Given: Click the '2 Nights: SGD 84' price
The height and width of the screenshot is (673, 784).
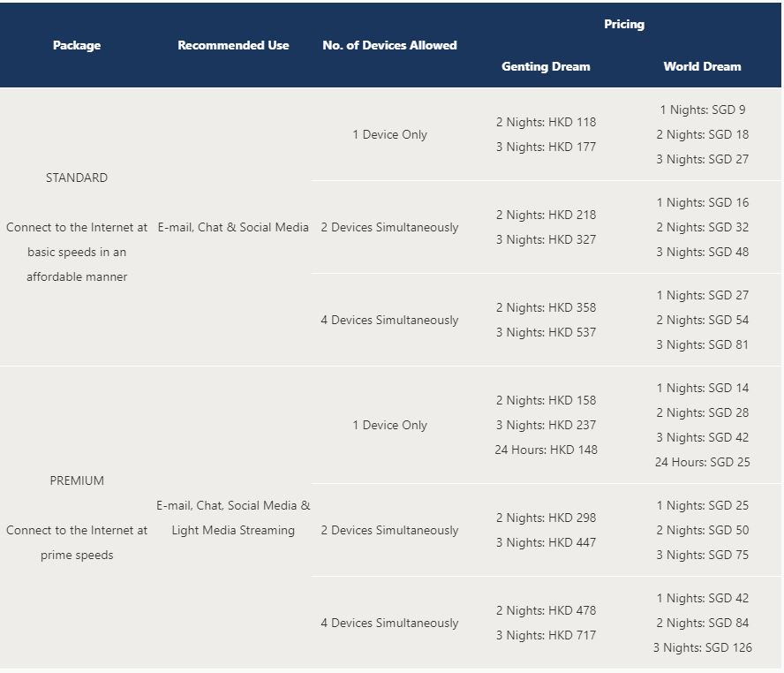Looking at the screenshot, I should 703,623.
